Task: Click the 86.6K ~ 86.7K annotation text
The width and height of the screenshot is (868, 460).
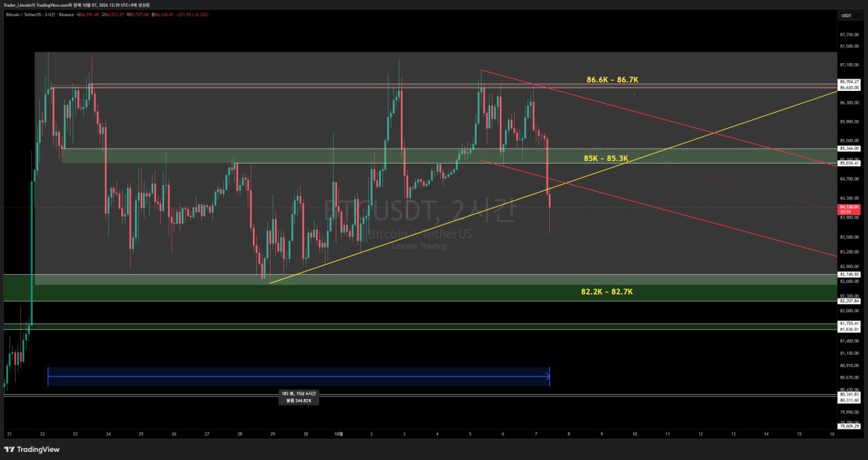Action: coord(612,79)
